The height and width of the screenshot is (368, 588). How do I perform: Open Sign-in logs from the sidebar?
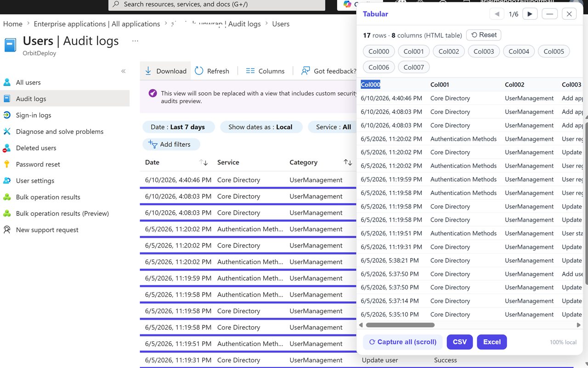(x=34, y=115)
